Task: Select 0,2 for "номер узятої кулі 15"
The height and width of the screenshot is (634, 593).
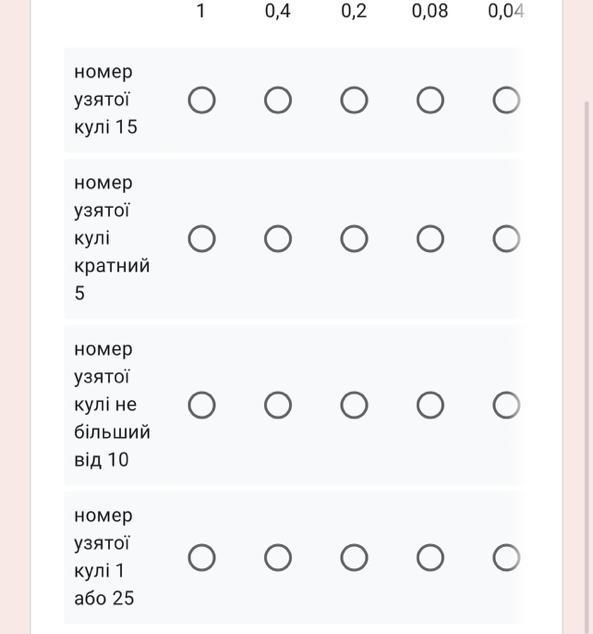Action: pos(354,100)
